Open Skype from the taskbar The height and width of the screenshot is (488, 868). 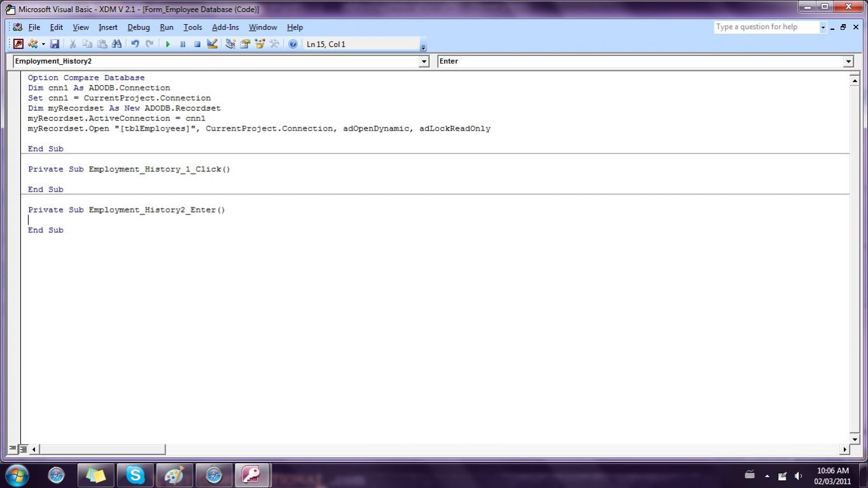136,475
